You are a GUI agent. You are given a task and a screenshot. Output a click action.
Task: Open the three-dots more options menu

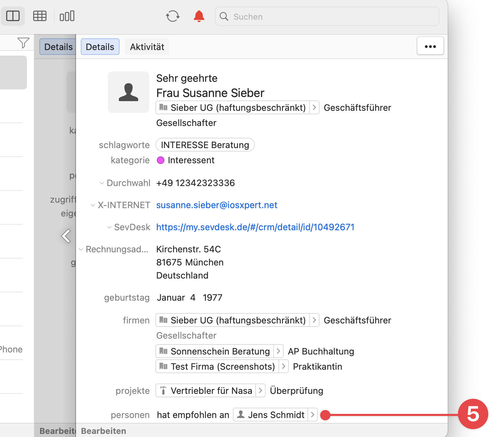coord(430,46)
